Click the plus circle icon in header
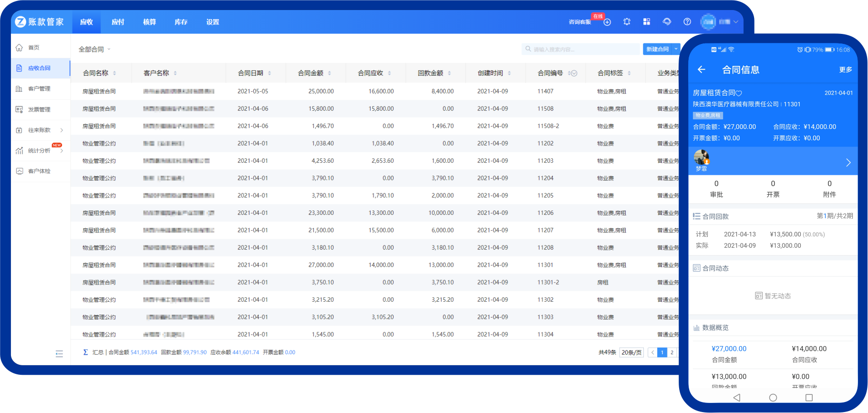Image resolution: width=868 pixels, height=413 pixels. point(607,22)
